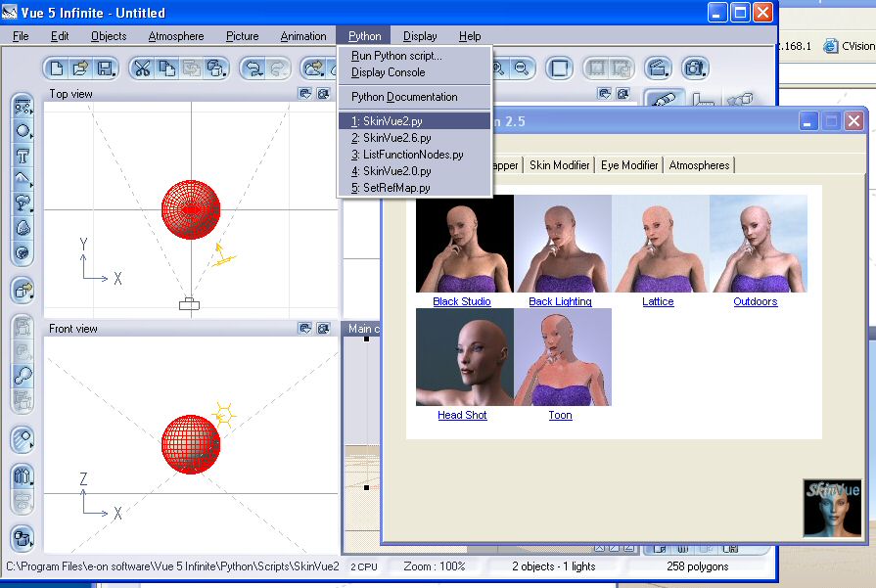Create a new scene with New icon

(57, 68)
